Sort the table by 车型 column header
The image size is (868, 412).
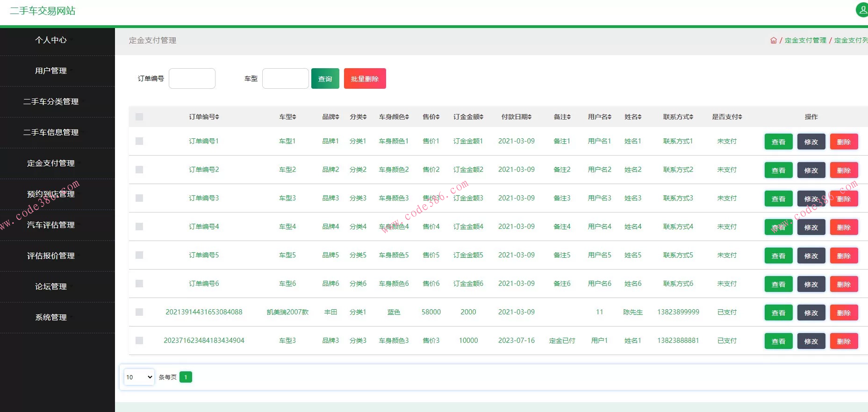pyautogui.click(x=287, y=117)
